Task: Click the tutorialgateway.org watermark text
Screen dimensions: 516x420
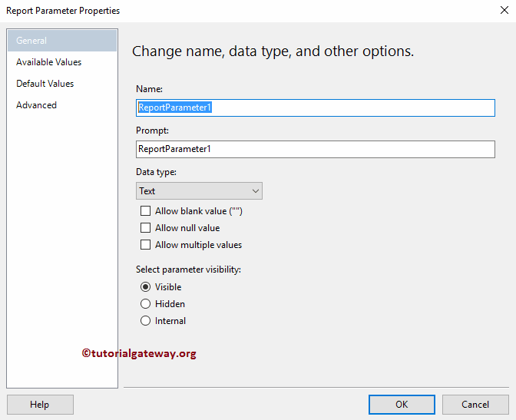Action: pyautogui.click(x=139, y=354)
